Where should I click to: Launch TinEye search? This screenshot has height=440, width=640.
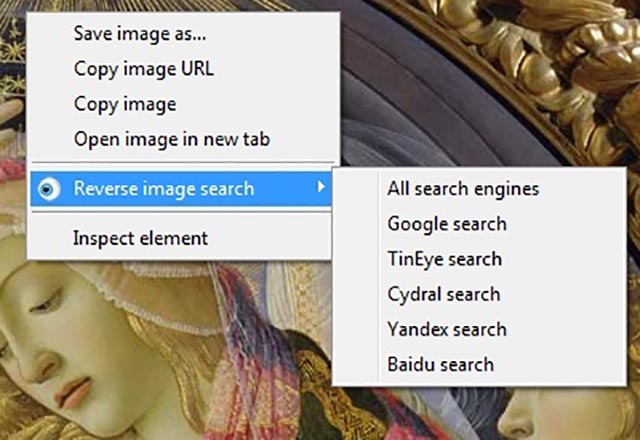479,259
